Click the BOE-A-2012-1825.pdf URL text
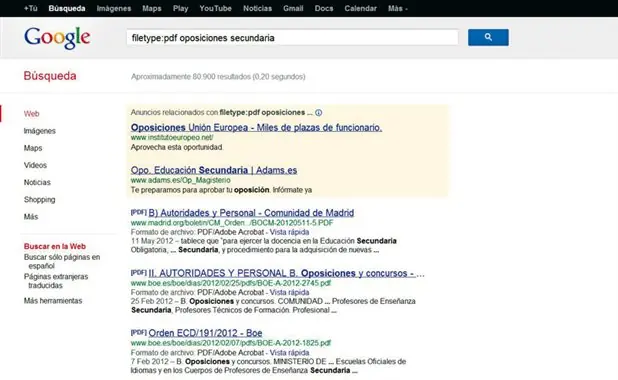Image resolution: width=618 pixels, height=380 pixels. 231,343
